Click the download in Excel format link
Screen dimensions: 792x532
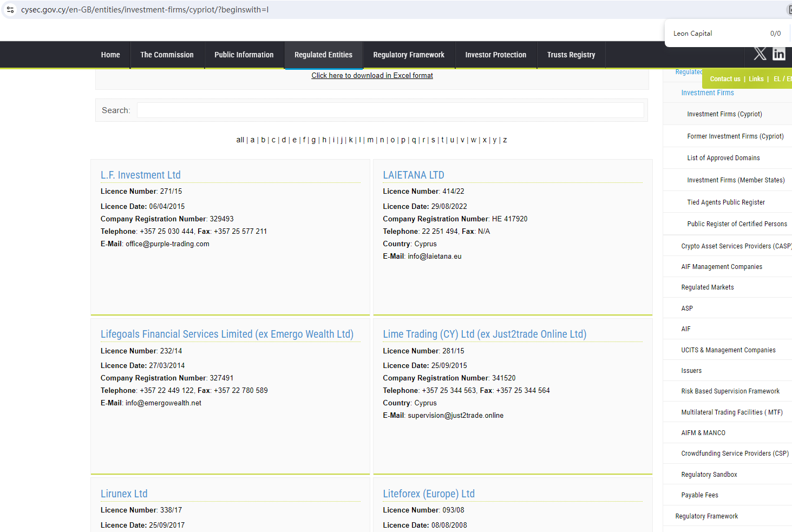[x=372, y=76]
